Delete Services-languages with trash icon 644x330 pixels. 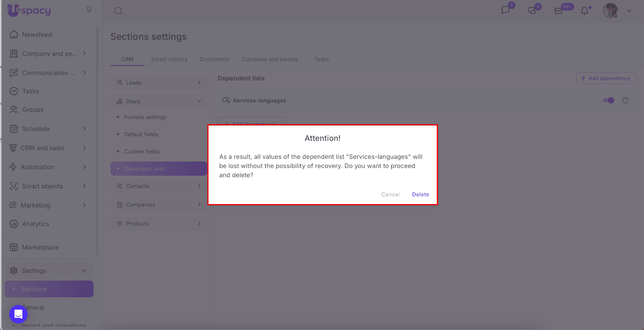point(625,100)
